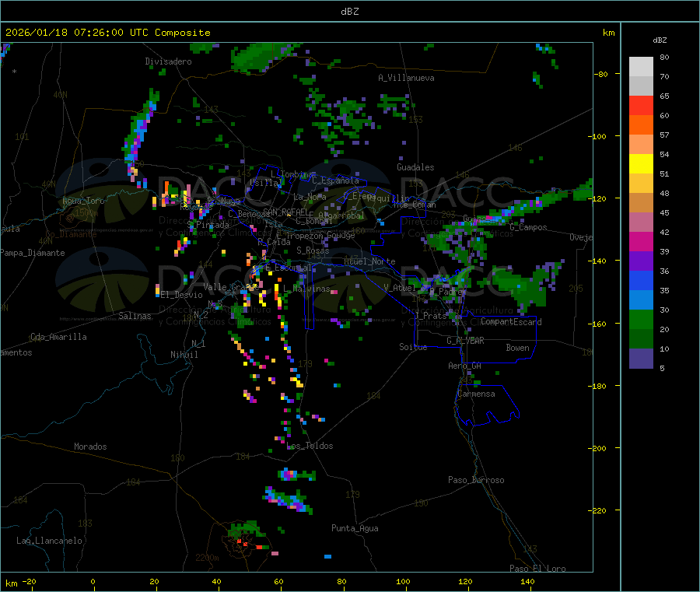Click the 'G_Campos' map label
The height and width of the screenshot is (592, 700).
528,227
